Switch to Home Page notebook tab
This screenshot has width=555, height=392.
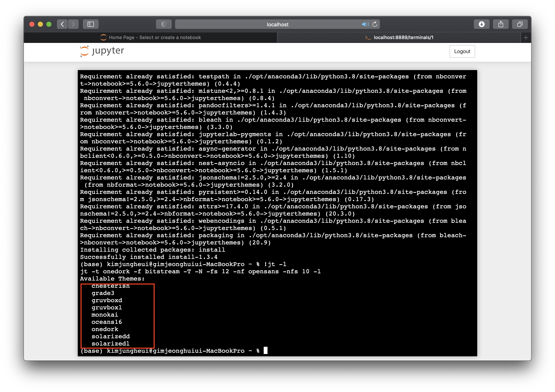151,37
